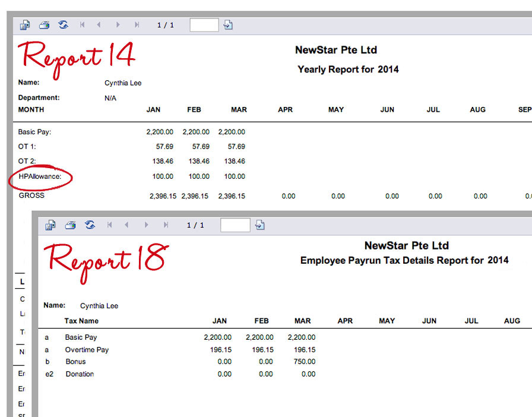This screenshot has height=417, width=532.
Task: Jump to last page of Tax Details report
Action: click(x=166, y=225)
